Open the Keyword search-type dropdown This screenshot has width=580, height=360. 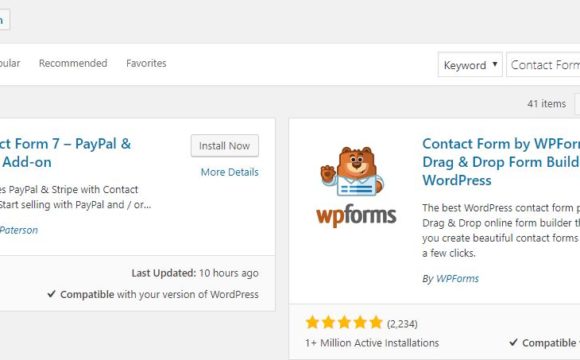pos(470,65)
